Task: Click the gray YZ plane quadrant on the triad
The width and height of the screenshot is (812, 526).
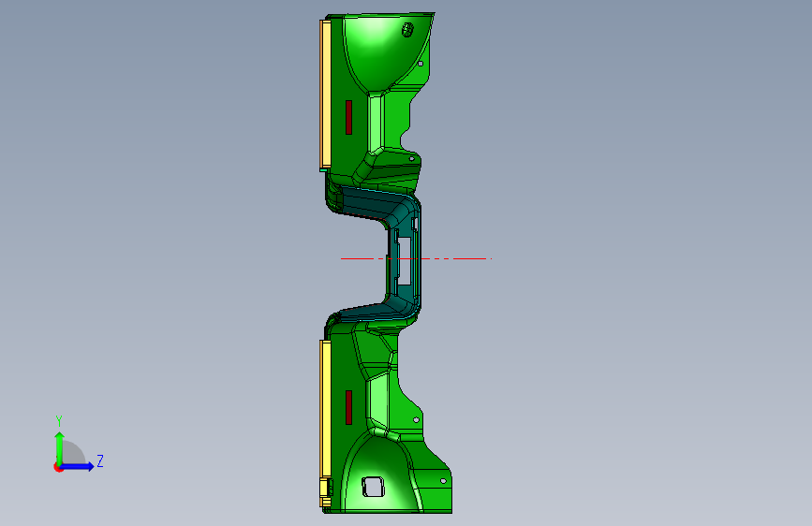Action: (x=74, y=452)
